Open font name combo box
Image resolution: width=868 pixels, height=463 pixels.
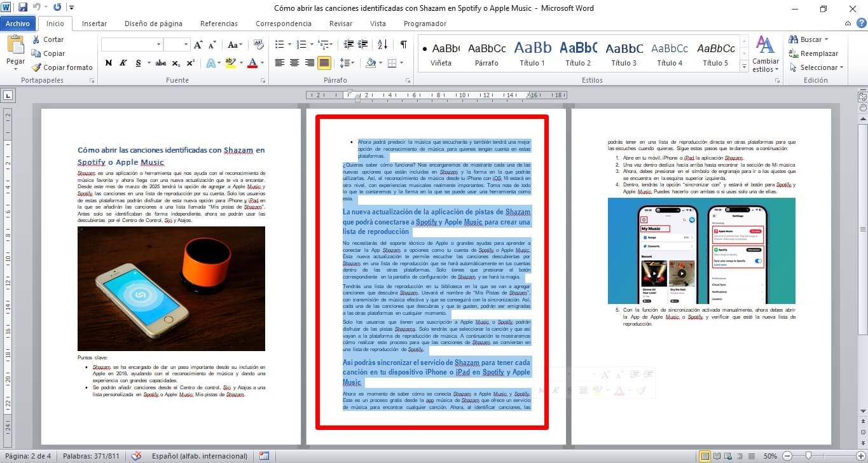point(132,45)
